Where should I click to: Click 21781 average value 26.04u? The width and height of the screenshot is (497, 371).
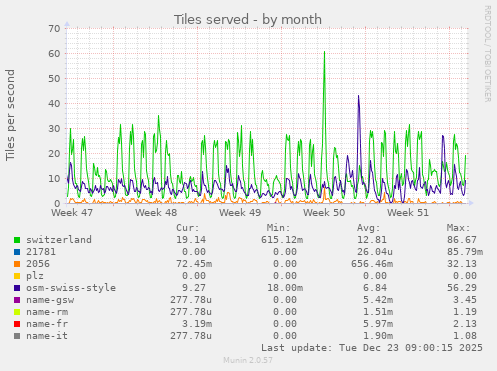[x=375, y=252]
